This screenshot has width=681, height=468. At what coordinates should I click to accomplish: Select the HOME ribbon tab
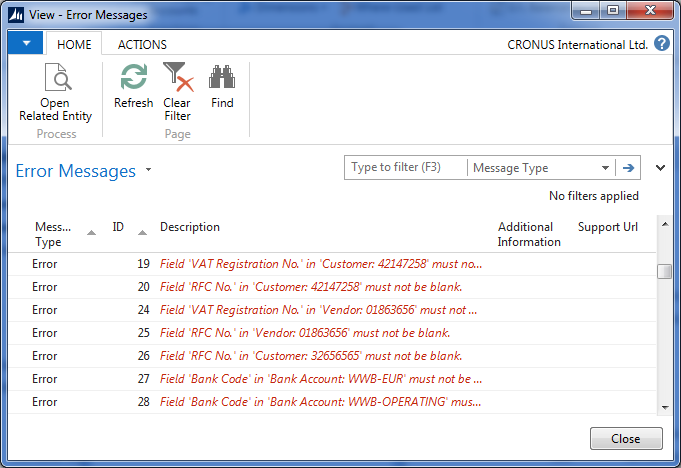[x=74, y=44]
